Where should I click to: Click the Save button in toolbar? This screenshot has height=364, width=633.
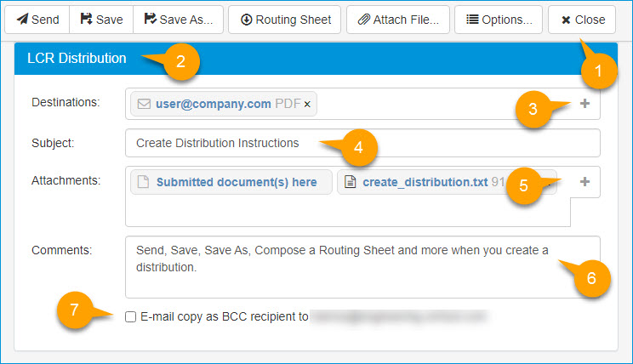pyautogui.click(x=101, y=20)
